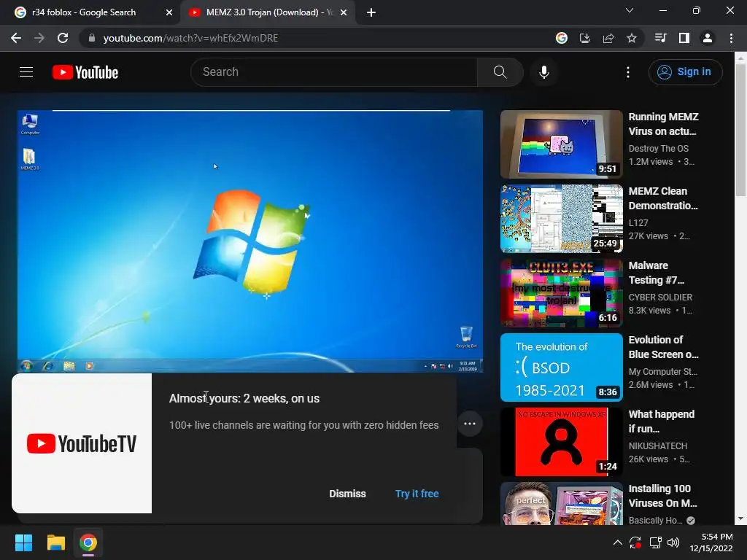Viewport: 747px width, 560px height.
Task: Expand the tab search chevron
Action: tap(630, 10)
